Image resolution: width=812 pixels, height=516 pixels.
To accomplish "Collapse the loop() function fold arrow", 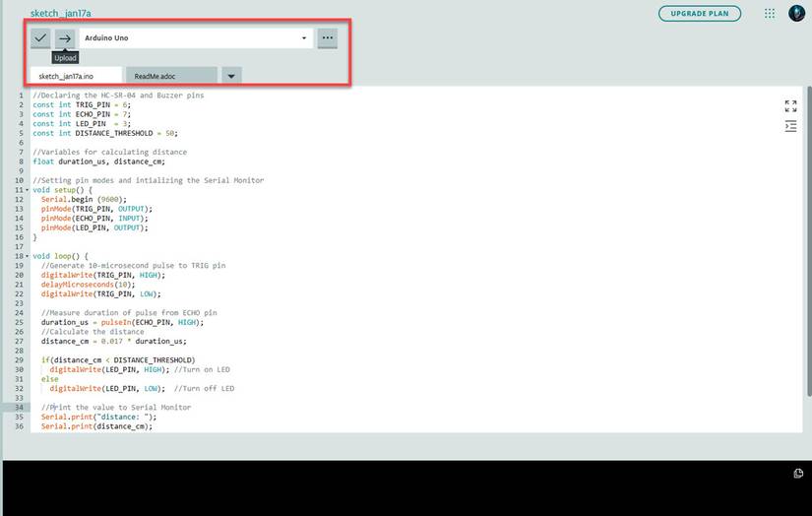I will (28, 256).
